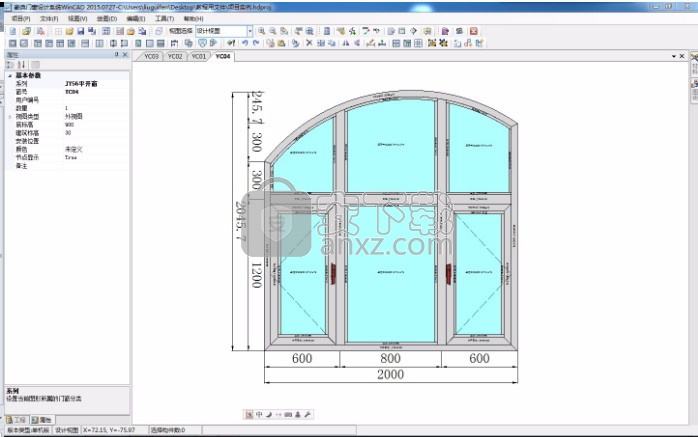Click the calculator icon in top toolbar
Viewport: 698px width, 437px height.
pyautogui.click(x=327, y=31)
